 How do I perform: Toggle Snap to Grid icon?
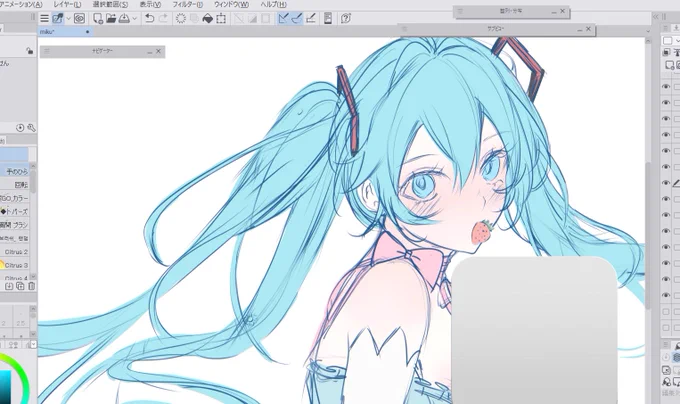tap(311, 18)
